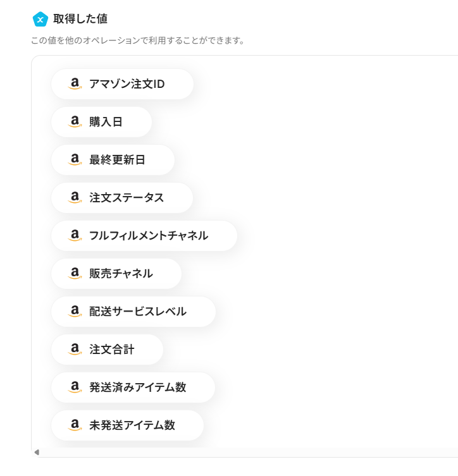Screen dimensions: 458x476
Task: Choose the 最終更新日 value chip
Action: 117,160
